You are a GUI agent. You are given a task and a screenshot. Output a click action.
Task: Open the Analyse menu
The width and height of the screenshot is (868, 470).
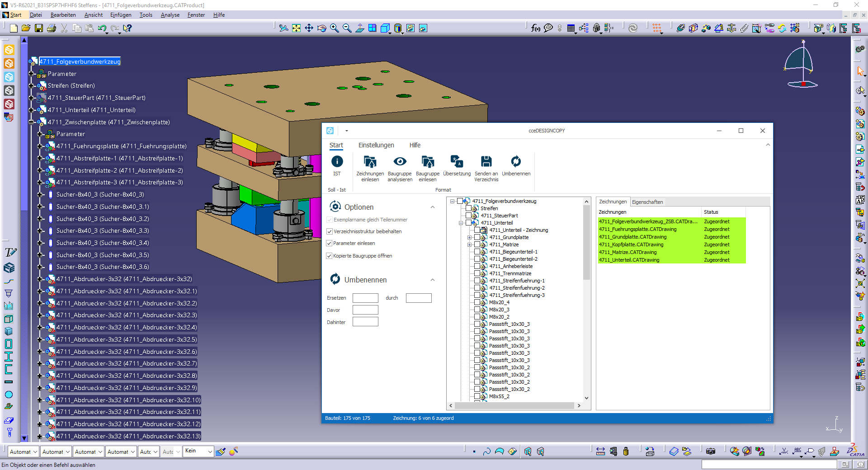(x=170, y=15)
